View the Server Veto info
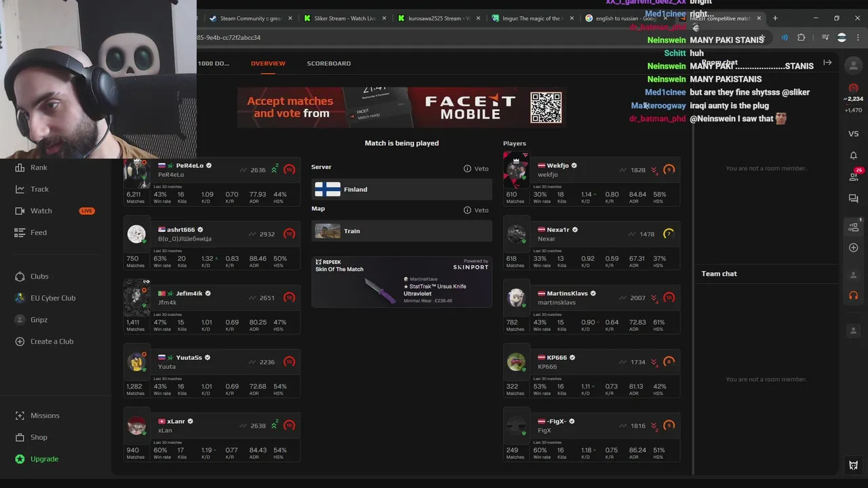 (x=476, y=169)
